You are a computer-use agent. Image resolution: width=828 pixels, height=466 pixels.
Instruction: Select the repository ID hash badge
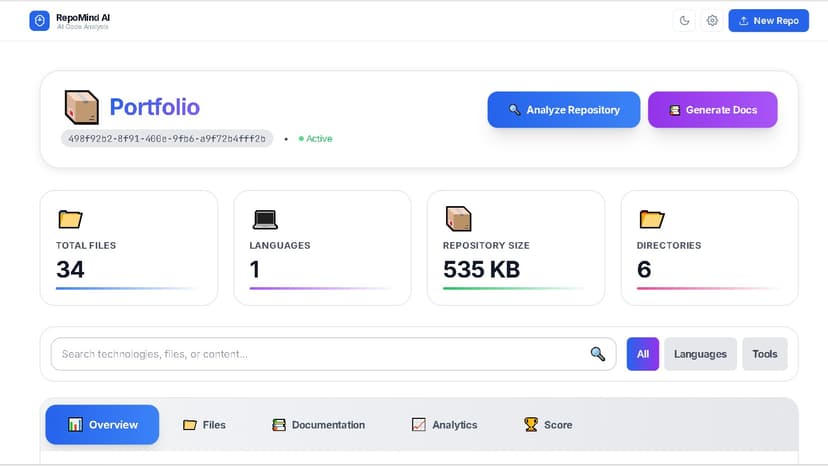pos(167,138)
